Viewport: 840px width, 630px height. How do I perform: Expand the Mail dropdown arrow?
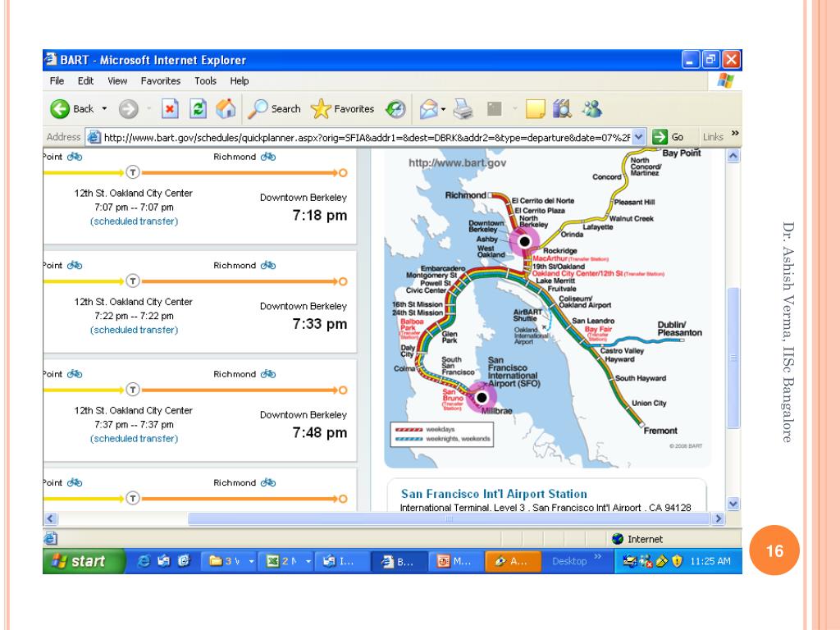click(444, 109)
